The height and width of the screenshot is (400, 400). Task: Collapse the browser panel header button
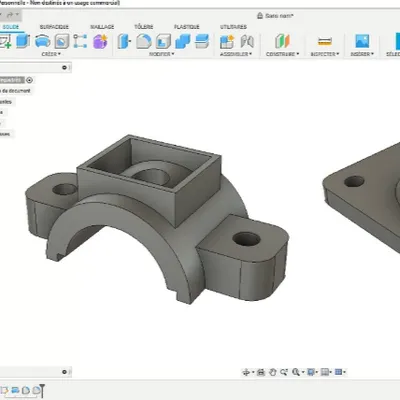(64, 68)
